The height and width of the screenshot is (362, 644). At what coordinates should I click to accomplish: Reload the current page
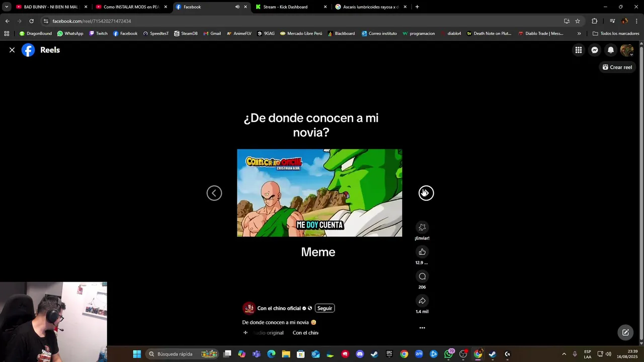pyautogui.click(x=31, y=21)
